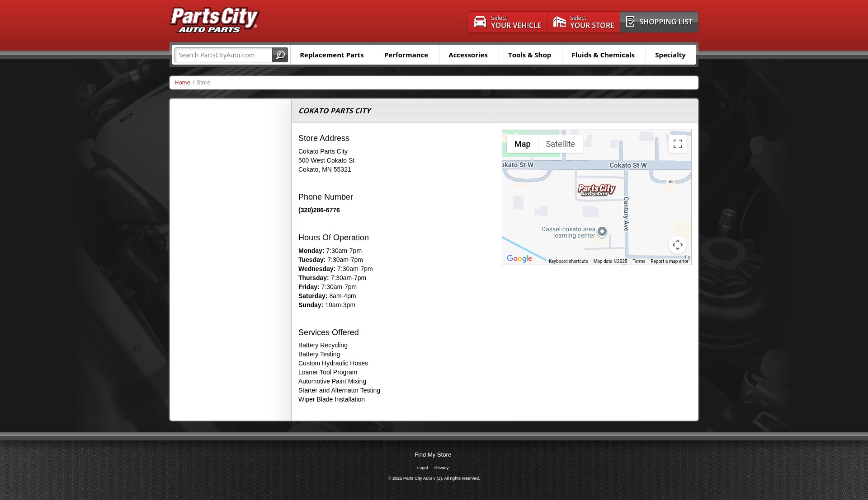Open the Privacy footer link
The height and width of the screenshot is (500, 868).
tap(441, 468)
